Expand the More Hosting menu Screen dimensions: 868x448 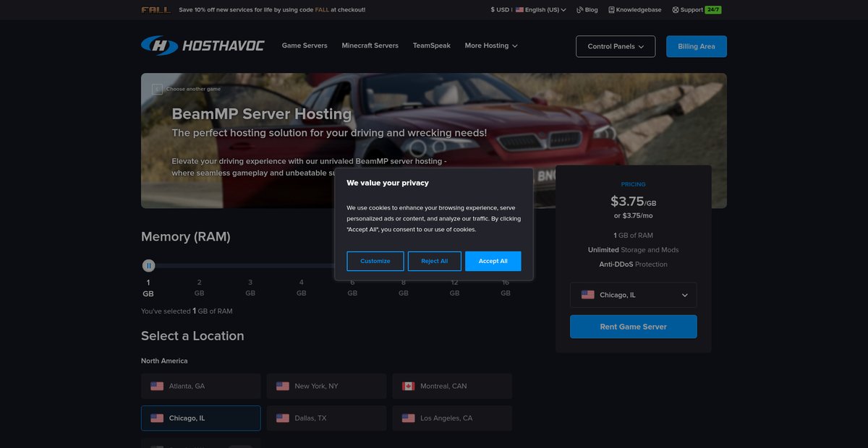click(x=491, y=46)
